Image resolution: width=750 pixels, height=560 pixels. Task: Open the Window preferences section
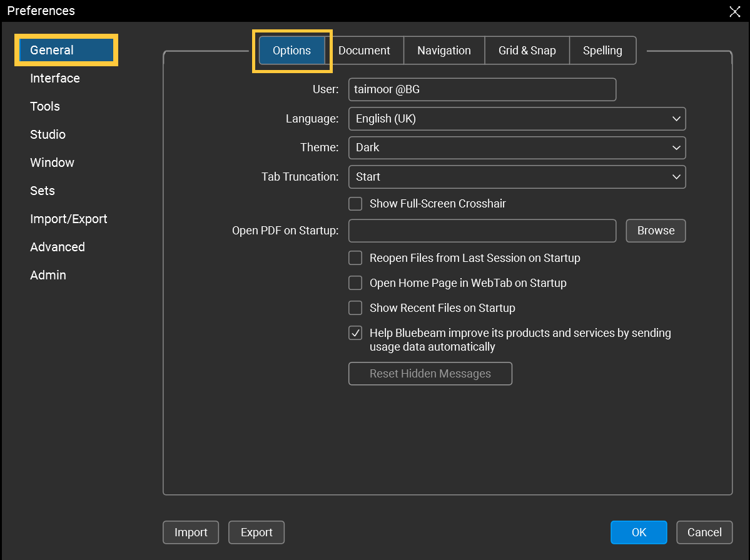[x=52, y=162]
